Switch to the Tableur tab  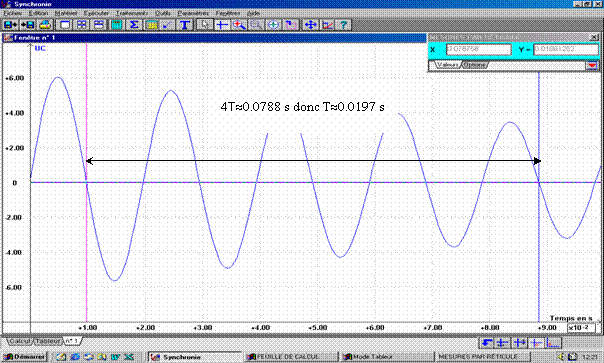[x=47, y=341]
